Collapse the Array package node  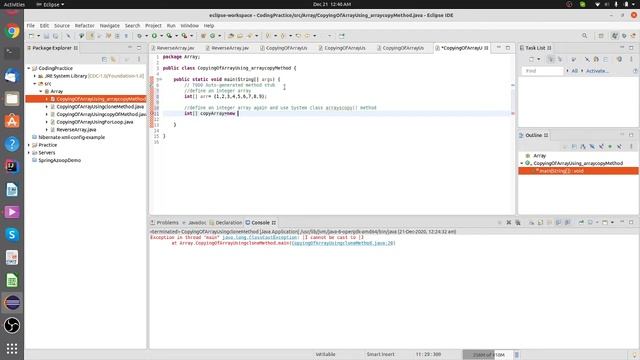[x=41, y=91]
